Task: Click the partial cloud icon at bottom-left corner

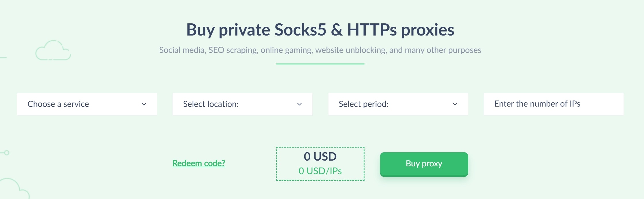Action: pyautogui.click(x=14, y=189)
